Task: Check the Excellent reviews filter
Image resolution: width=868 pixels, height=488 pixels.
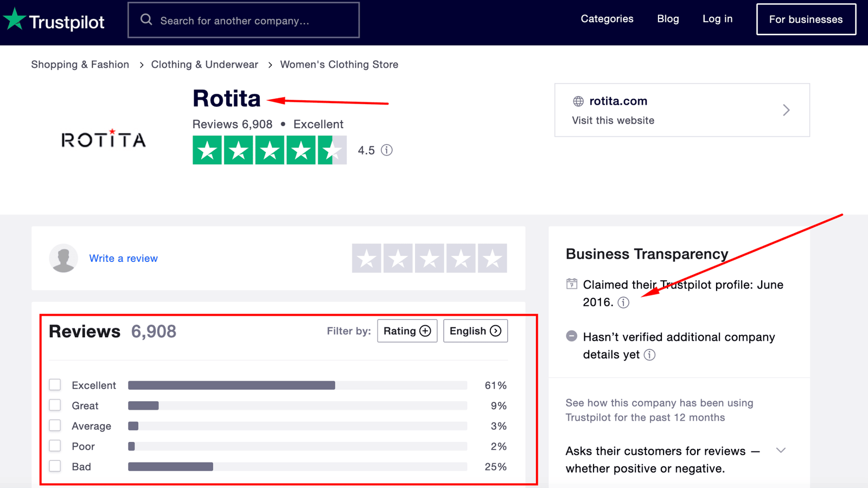Action: 55,384
